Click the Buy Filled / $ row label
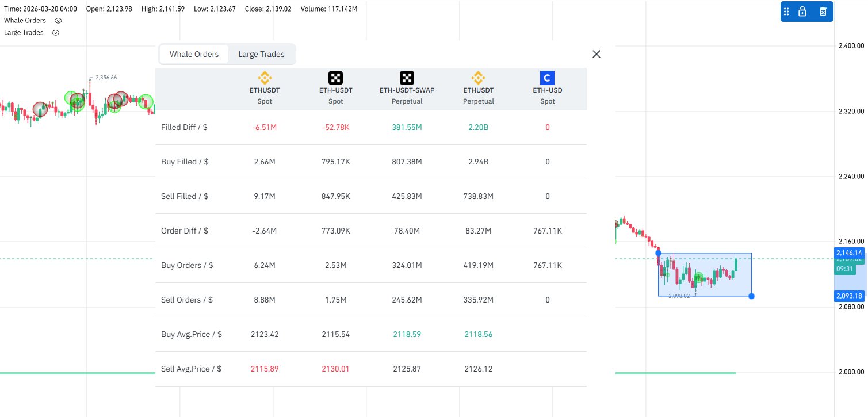This screenshot has width=868, height=417. (x=185, y=162)
